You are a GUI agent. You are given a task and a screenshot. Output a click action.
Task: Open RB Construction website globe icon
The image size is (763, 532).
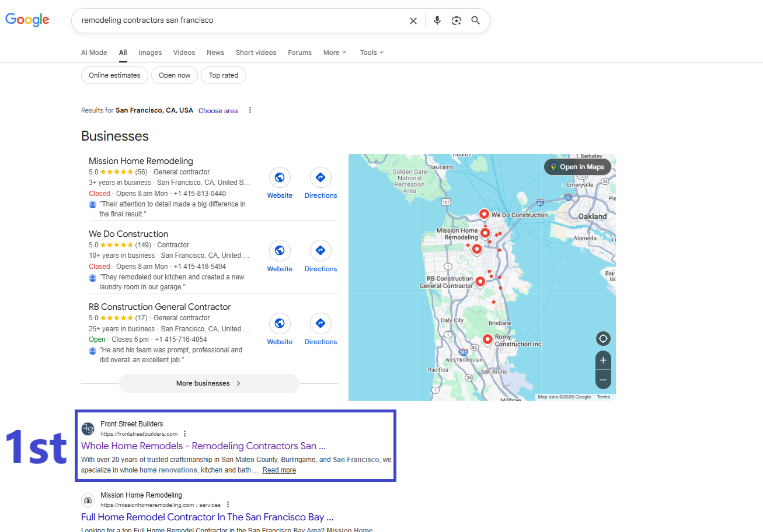click(x=280, y=324)
